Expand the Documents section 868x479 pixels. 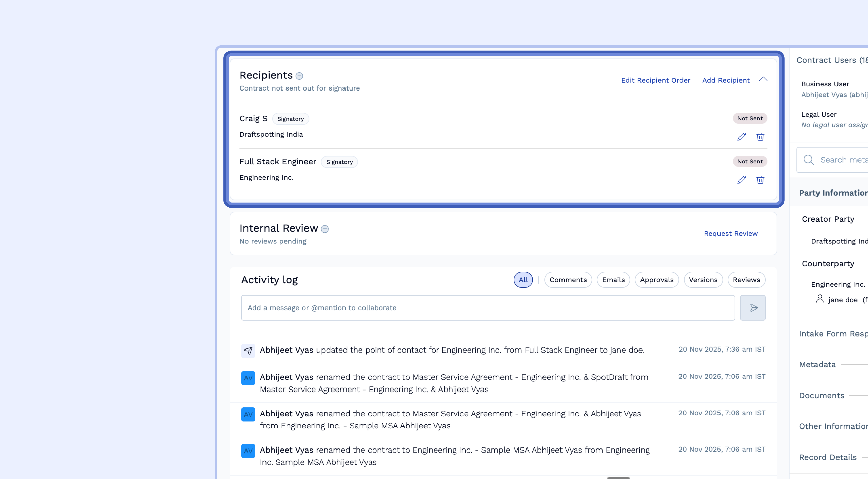click(822, 396)
